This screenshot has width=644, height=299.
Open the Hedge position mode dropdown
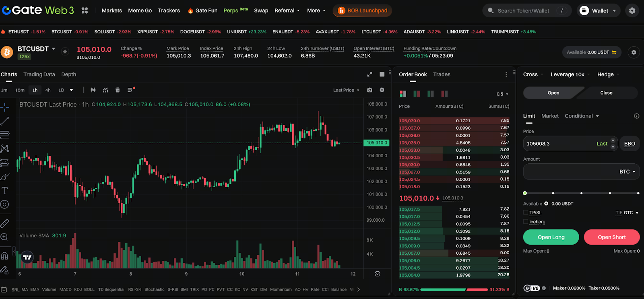point(608,74)
